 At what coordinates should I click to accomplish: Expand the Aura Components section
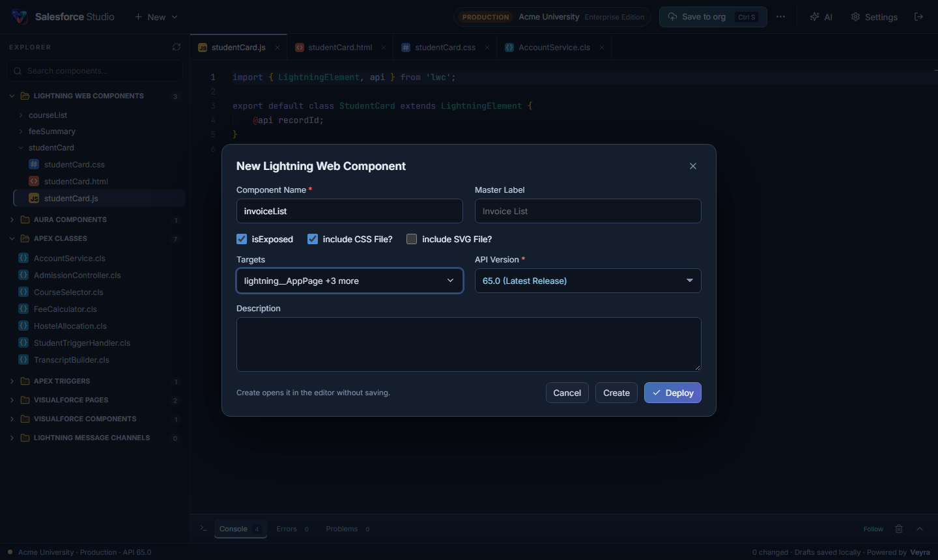[x=12, y=219]
